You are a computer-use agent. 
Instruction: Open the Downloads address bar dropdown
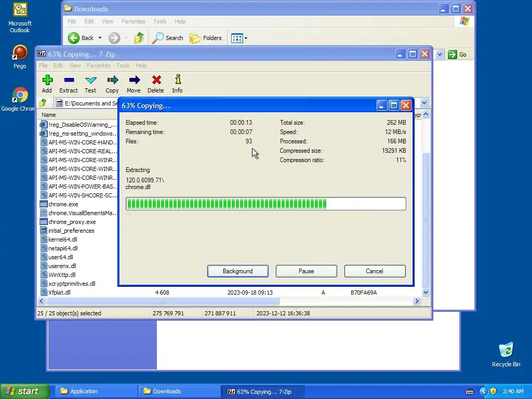coord(440,55)
